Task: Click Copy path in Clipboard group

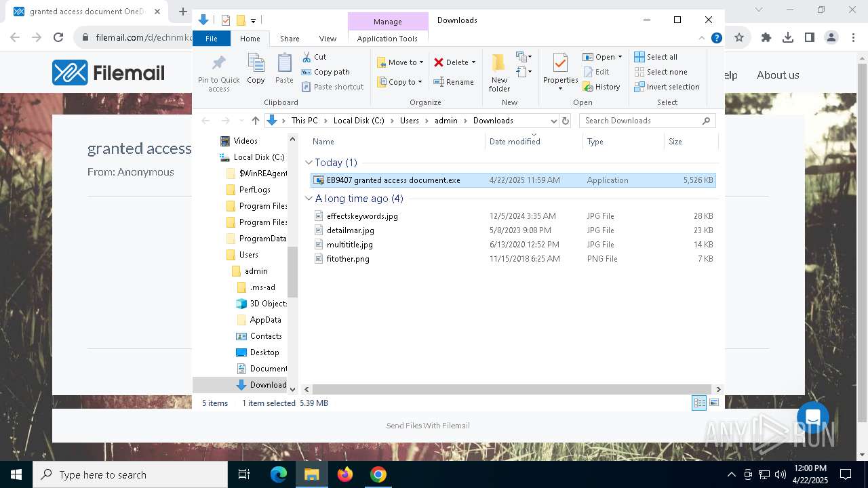Action: [x=325, y=72]
